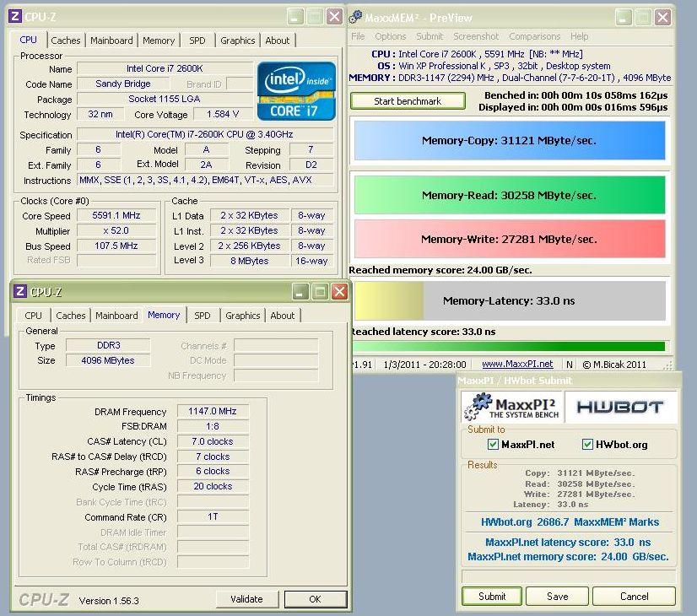Screen dimensions: 697x616
Task: Minimize the MaxxMEM² PreView window
Action: click(624, 18)
